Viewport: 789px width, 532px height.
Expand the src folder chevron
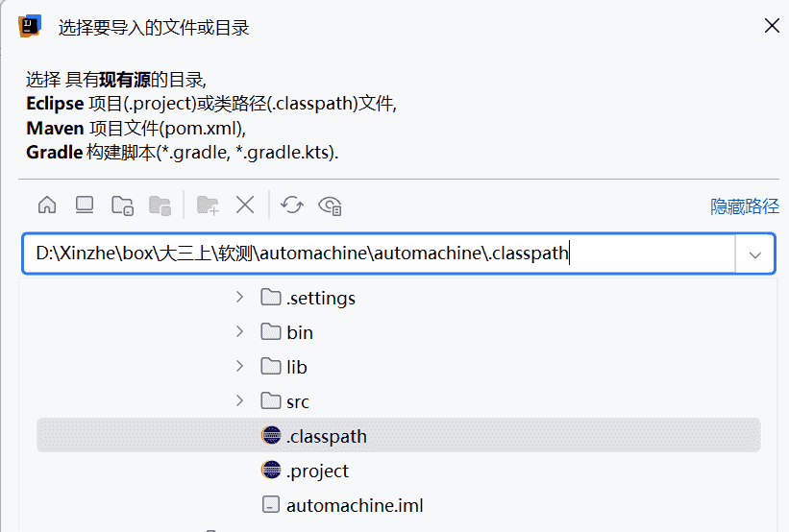click(239, 401)
